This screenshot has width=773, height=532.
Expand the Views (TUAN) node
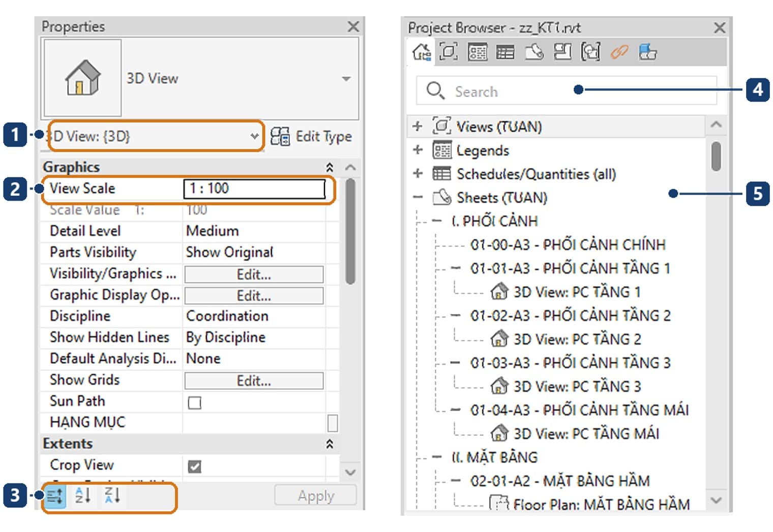point(418,126)
